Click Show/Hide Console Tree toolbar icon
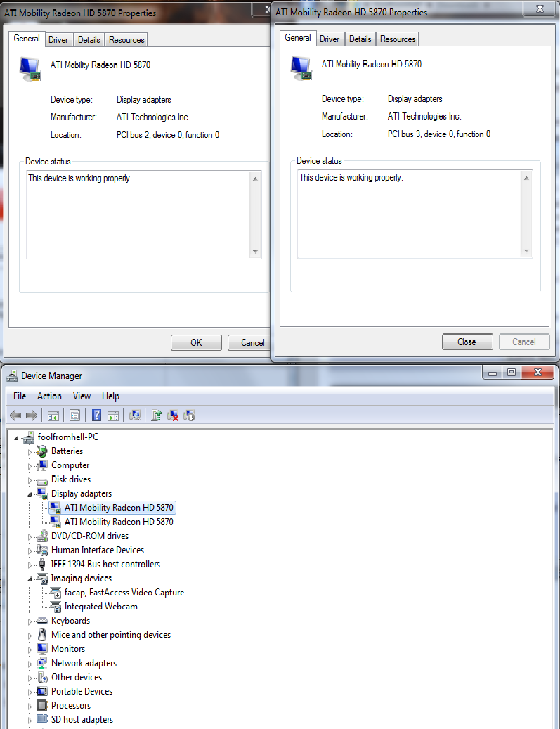The width and height of the screenshot is (560, 729). point(53,415)
